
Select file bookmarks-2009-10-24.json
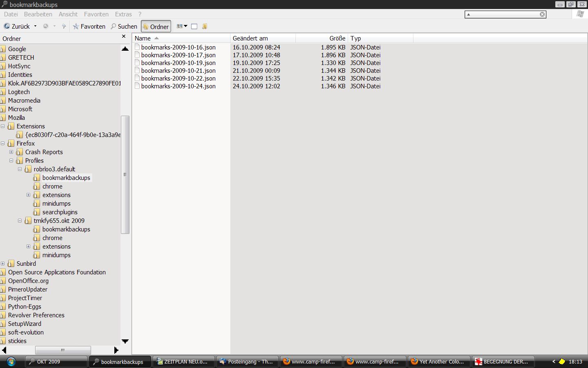[178, 86]
